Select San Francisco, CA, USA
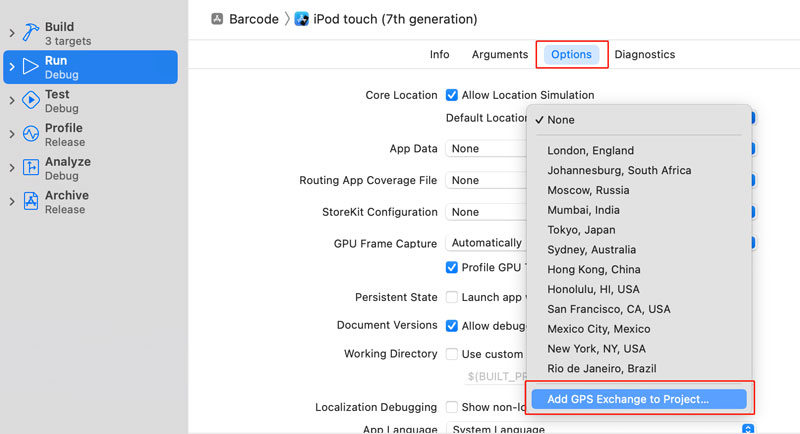The image size is (800, 434). [639, 309]
